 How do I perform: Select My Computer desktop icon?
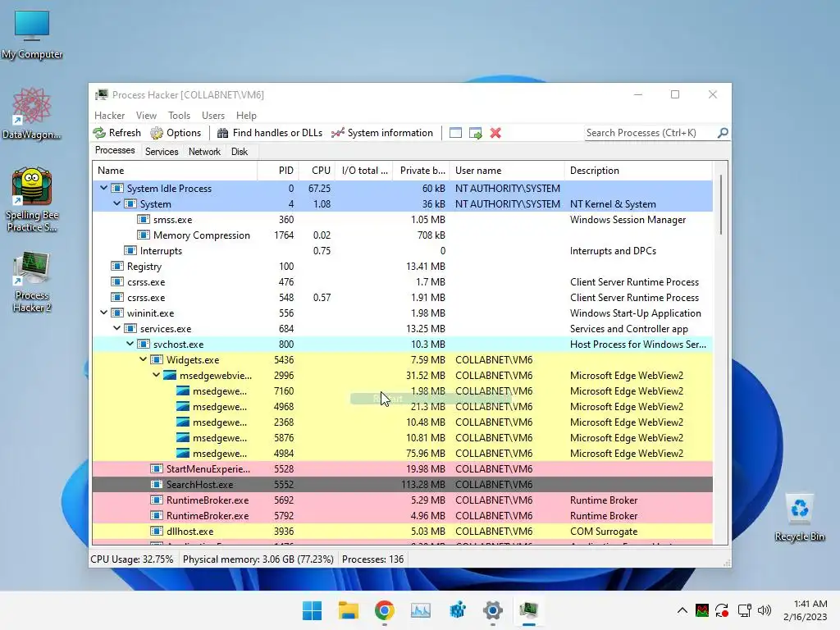point(32,34)
